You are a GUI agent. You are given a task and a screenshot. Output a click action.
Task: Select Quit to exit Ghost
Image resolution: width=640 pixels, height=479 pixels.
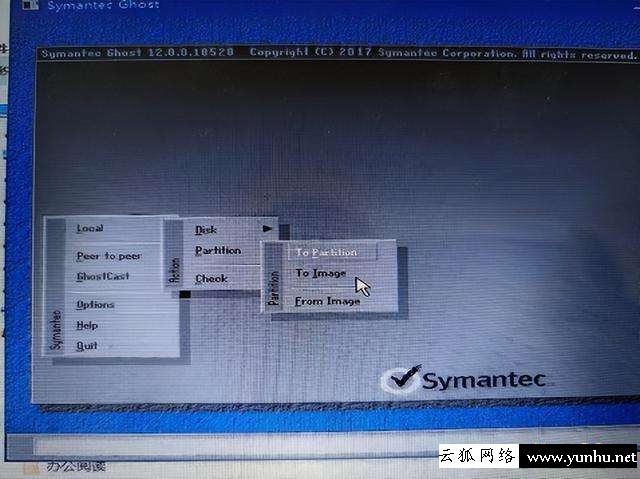click(87, 346)
